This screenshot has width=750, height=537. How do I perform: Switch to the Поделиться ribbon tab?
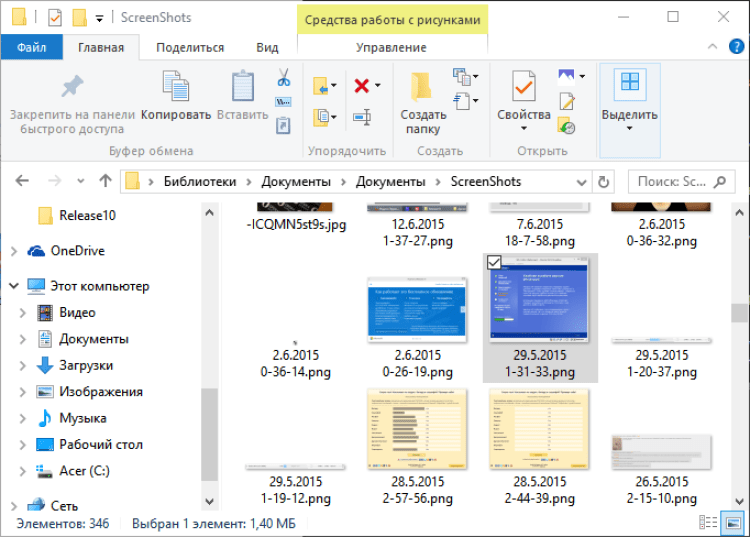[190, 47]
